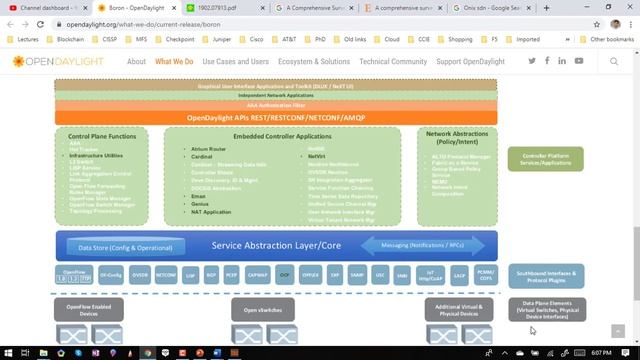
Task: Open the Checkpoint bookmark folder
Action: tap(175, 40)
